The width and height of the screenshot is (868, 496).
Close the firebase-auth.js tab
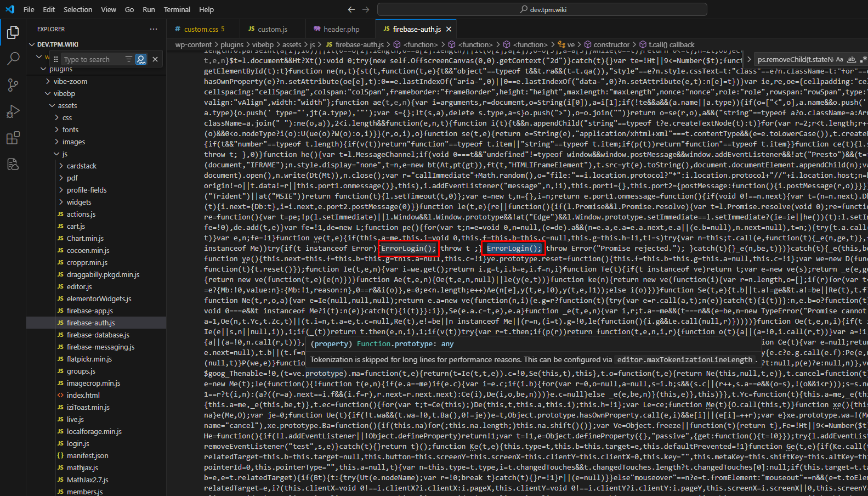coord(449,29)
